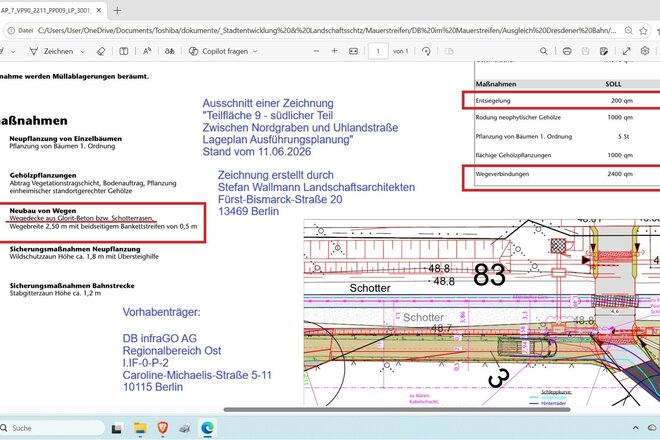This screenshot has height=440, width=660.
Task: Launch Brave browser from the taskbar
Action: coord(162,428)
